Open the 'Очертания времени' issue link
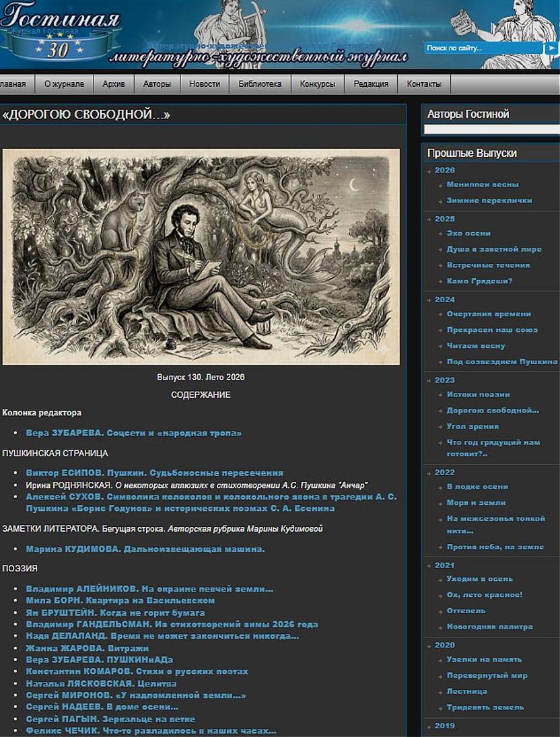560x737 pixels. [x=489, y=314]
